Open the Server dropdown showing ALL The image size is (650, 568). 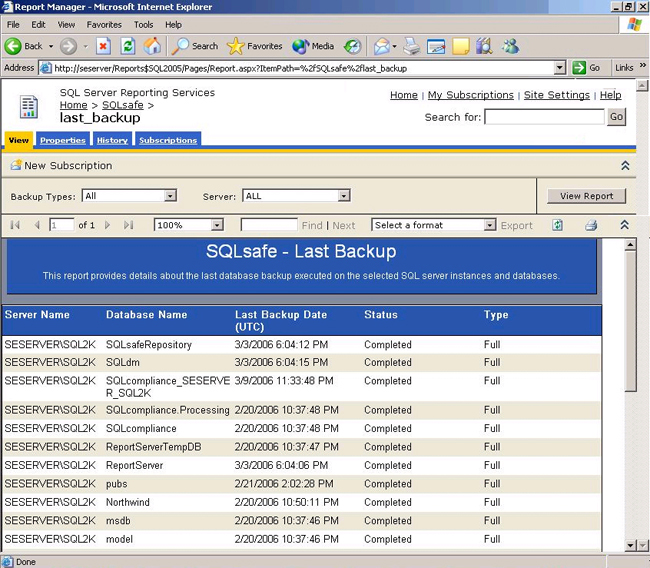tap(344, 196)
